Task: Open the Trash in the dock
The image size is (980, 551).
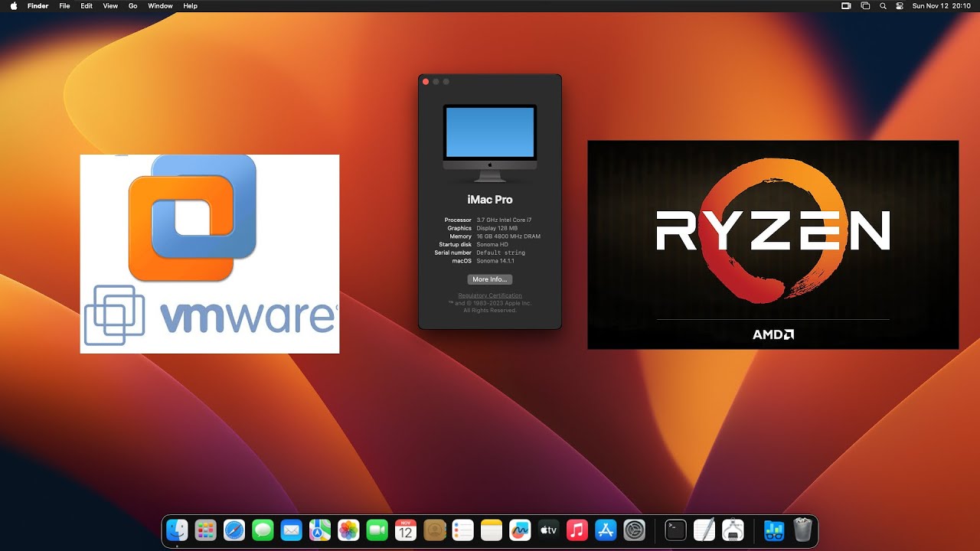Action: click(802, 530)
